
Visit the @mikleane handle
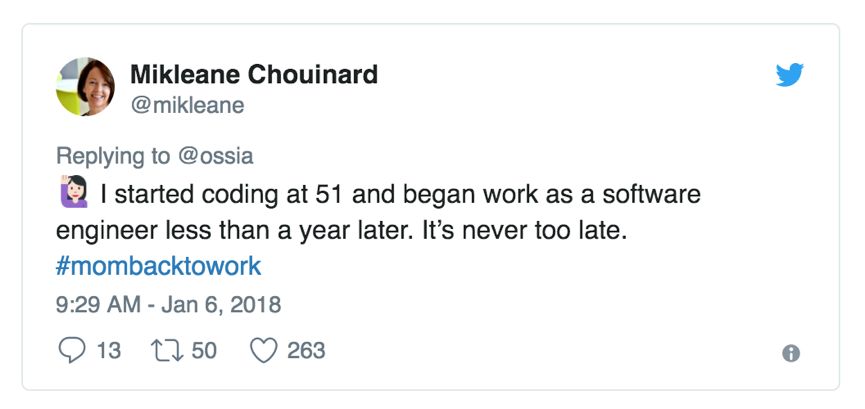(x=187, y=105)
